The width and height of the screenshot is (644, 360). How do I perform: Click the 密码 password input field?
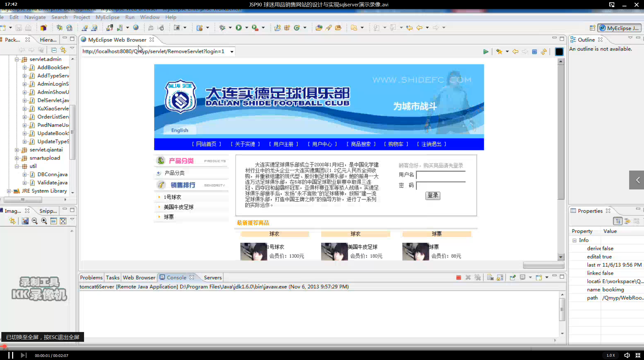tap(441, 185)
